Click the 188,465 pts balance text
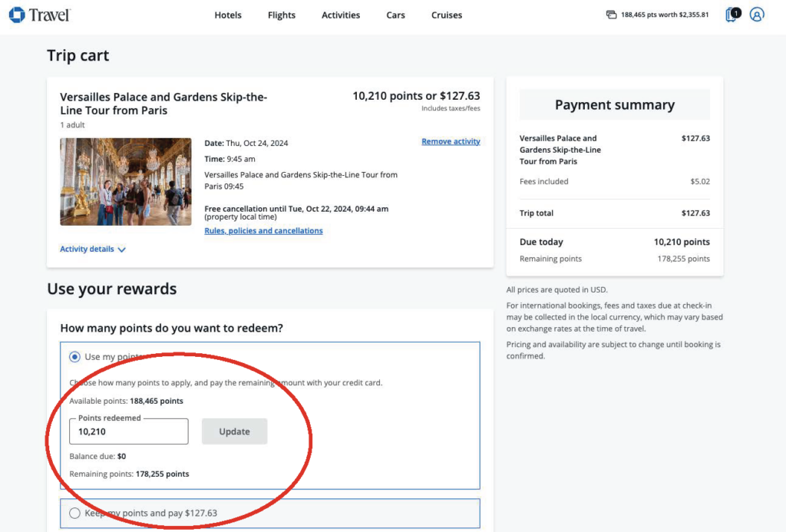This screenshot has height=532, width=786. pos(664,15)
